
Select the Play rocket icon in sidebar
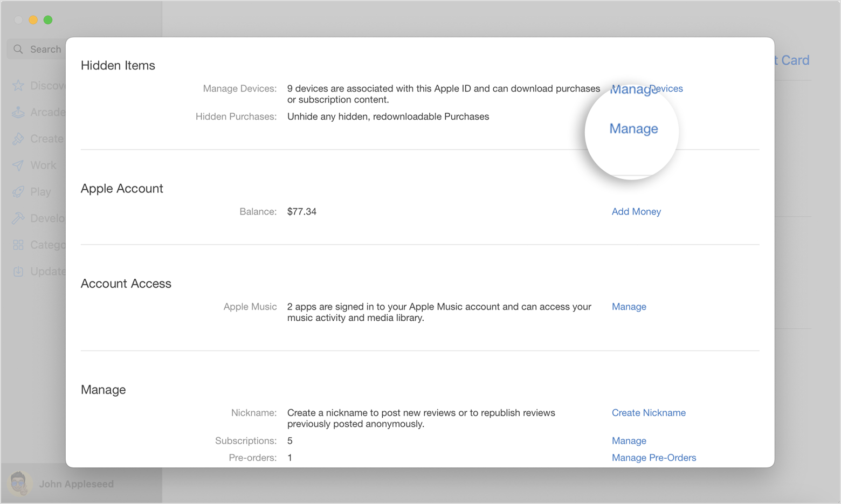(18, 191)
